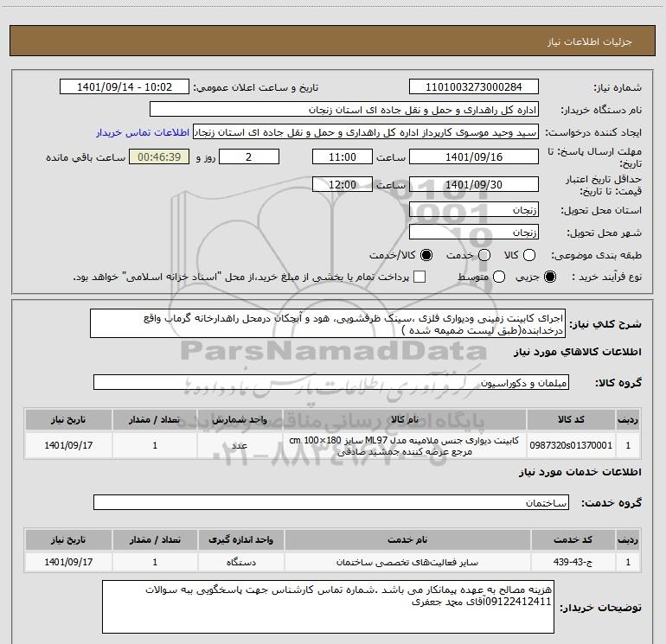Click service name سایر فعالیت‌های تخصصی ساختمان
666x644 pixels.
click(407, 562)
